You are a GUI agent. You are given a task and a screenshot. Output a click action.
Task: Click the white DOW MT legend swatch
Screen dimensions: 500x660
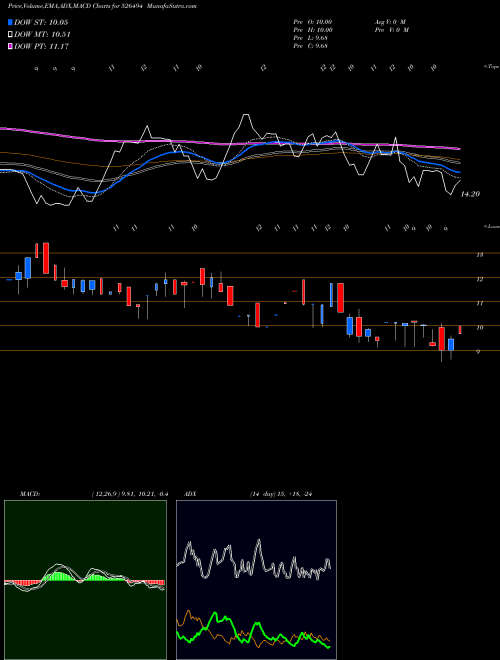(10, 35)
